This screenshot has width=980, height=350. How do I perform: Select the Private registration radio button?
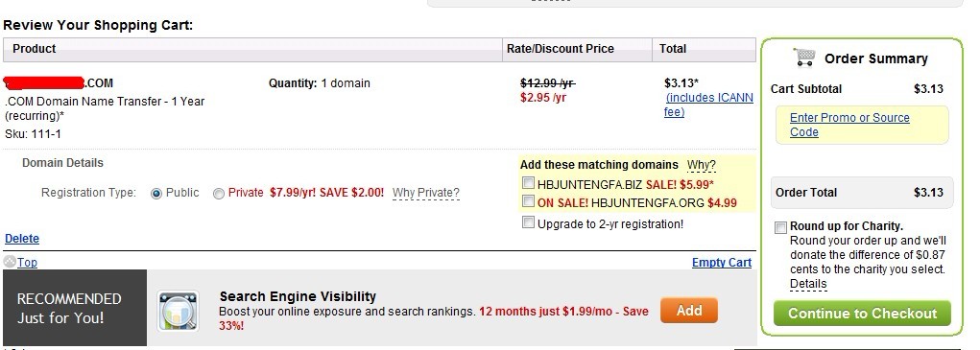[218, 194]
